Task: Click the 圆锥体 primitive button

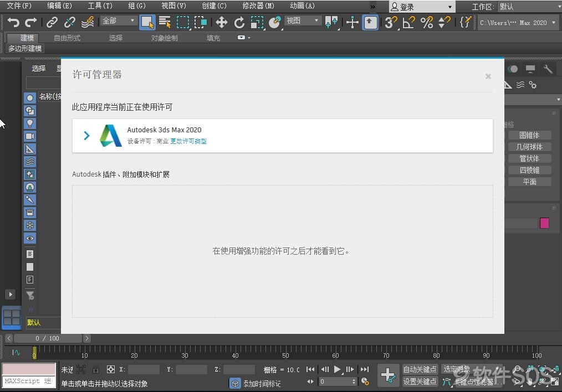Action: 529,135
